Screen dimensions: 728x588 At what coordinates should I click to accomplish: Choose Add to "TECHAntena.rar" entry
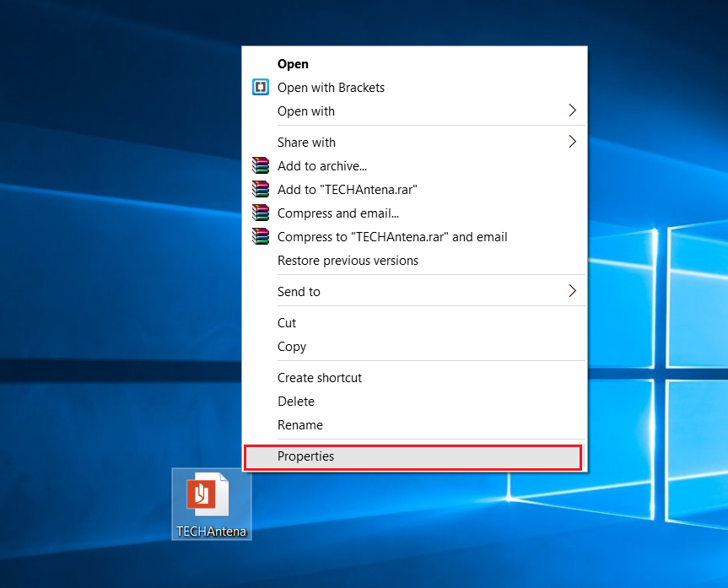pyautogui.click(x=414, y=190)
